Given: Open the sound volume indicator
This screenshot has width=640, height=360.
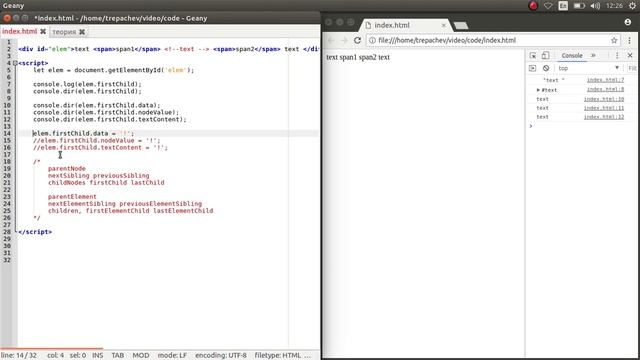Looking at the screenshot, I should [595, 6].
